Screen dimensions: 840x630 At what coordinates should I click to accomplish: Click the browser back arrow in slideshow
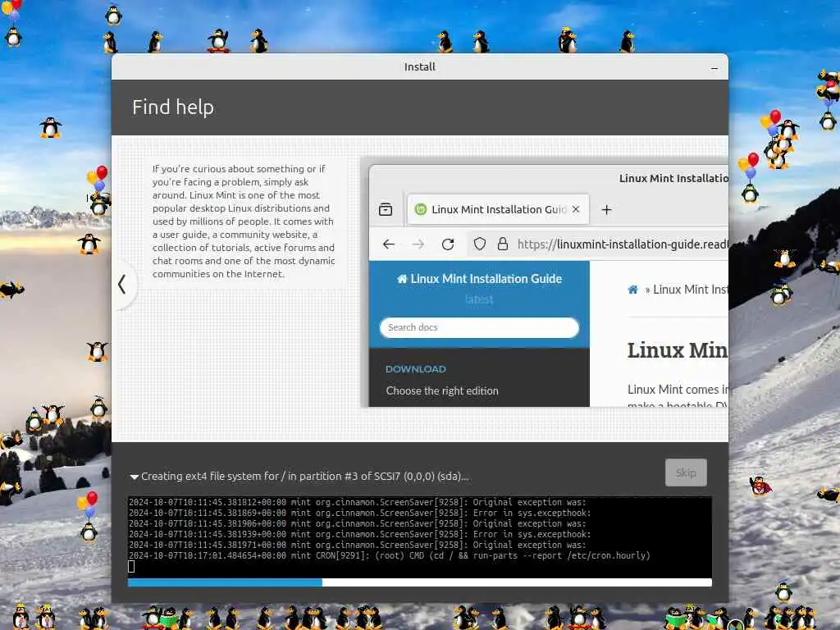click(x=389, y=244)
